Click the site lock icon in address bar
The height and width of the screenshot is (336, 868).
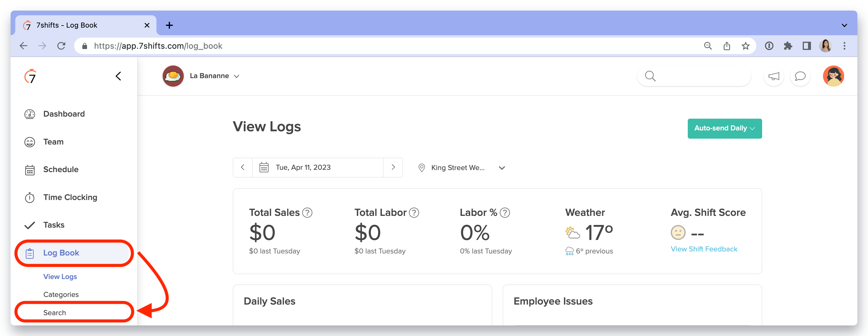85,46
